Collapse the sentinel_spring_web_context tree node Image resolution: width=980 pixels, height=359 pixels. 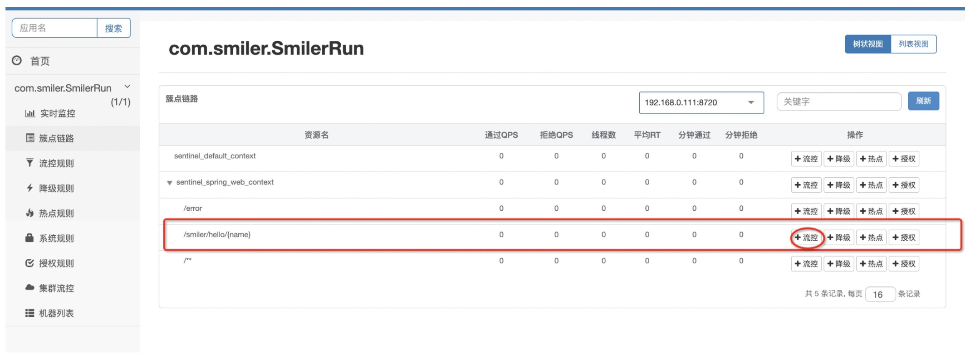coord(170,183)
